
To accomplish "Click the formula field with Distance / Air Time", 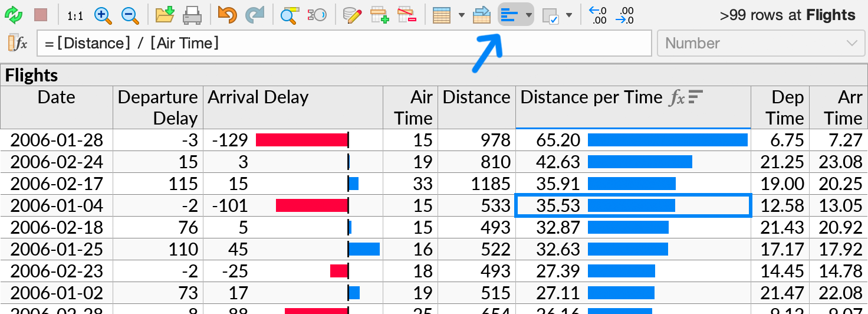I will point(345,43).
